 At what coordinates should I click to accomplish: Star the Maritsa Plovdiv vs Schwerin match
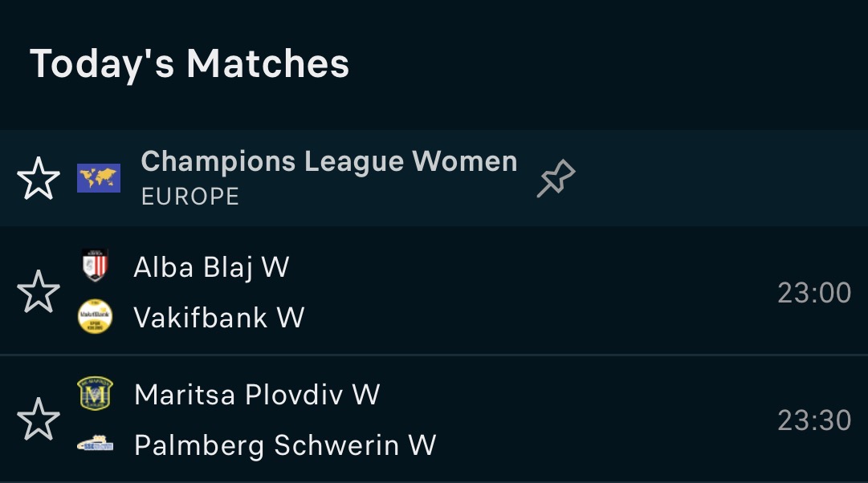pos(39,419)
